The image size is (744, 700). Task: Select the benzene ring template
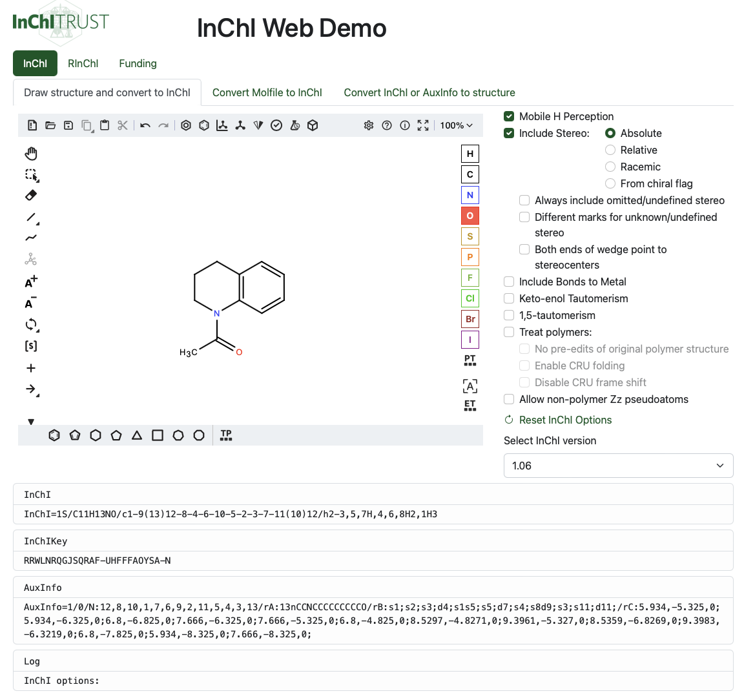point(54,435)
